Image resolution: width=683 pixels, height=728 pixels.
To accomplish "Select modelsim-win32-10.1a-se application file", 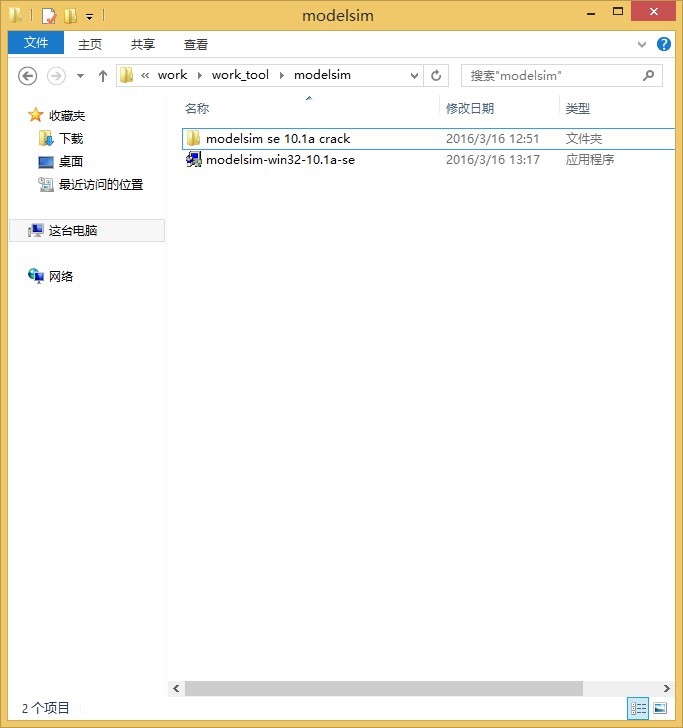I will coord(280,159).
